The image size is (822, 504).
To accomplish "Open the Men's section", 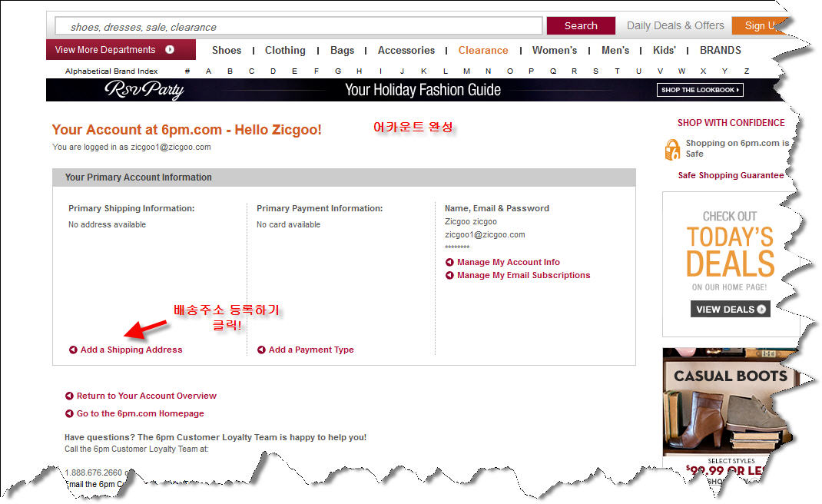I will point(615,51).
